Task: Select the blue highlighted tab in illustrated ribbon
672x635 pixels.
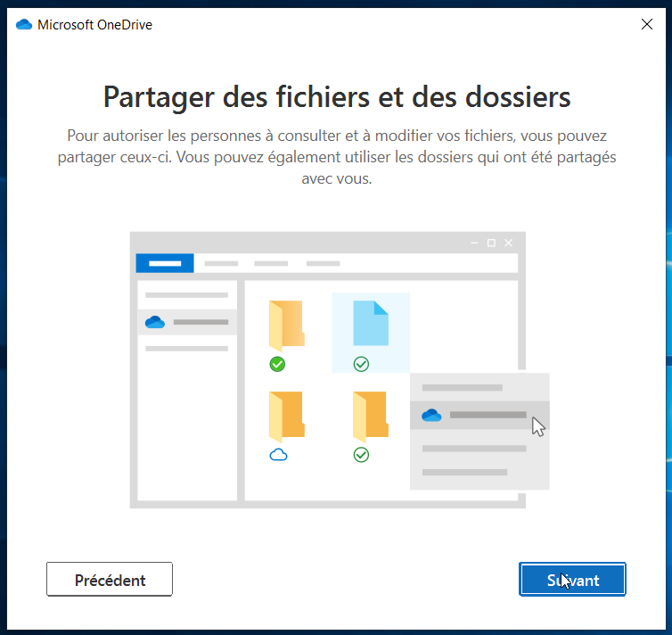Action: click(164, 263)
